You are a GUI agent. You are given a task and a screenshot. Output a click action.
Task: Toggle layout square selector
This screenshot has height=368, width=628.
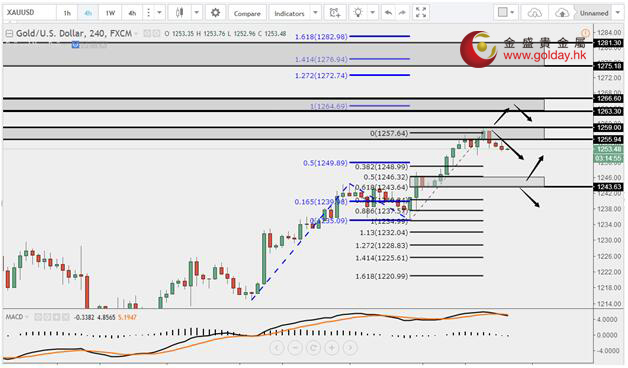point(502,12)
